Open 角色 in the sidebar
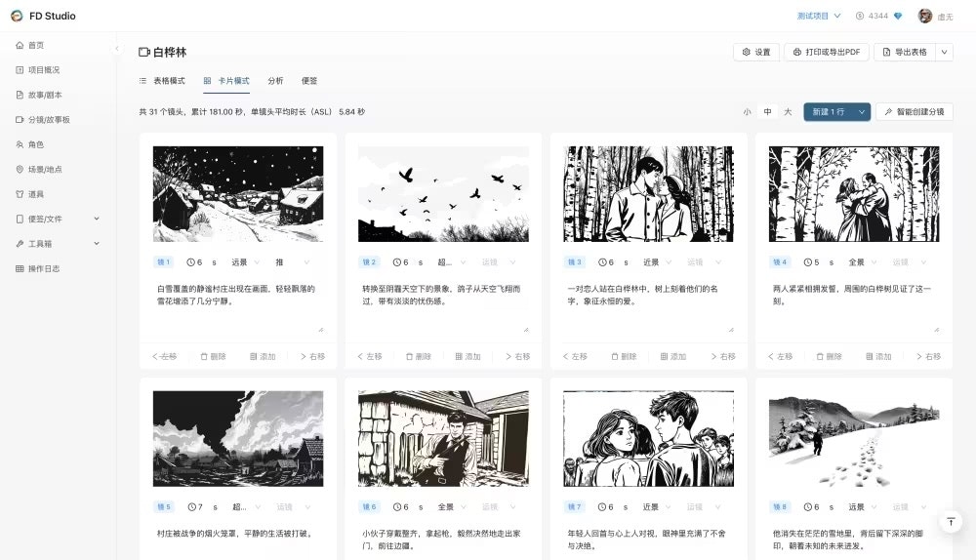The height and width of the screenshot is (560, 976). click(x=30, y=144)
